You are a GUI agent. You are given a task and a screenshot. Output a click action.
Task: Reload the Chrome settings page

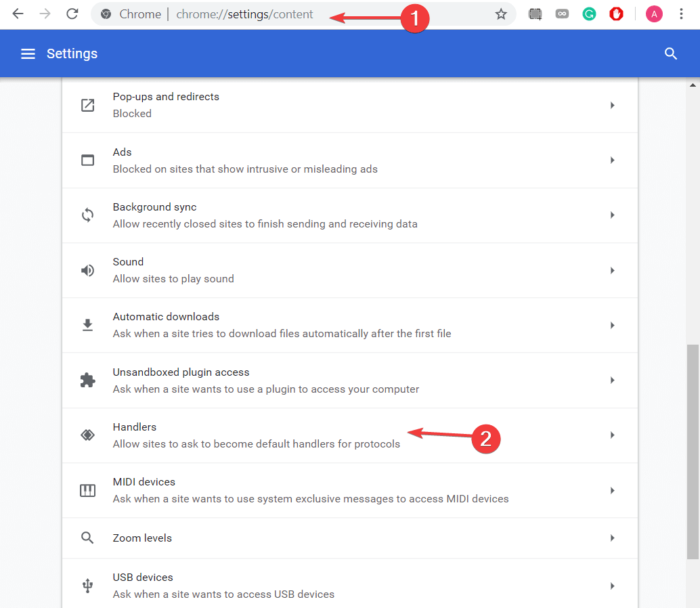coord(72,14)
